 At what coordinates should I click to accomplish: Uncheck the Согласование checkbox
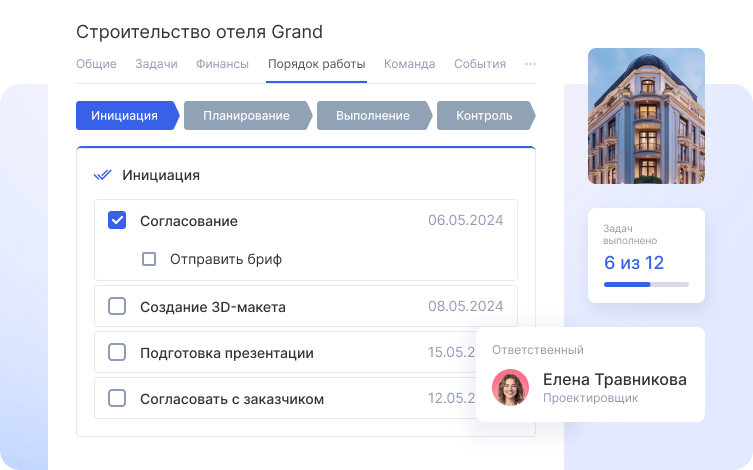(x=117, y=221)
